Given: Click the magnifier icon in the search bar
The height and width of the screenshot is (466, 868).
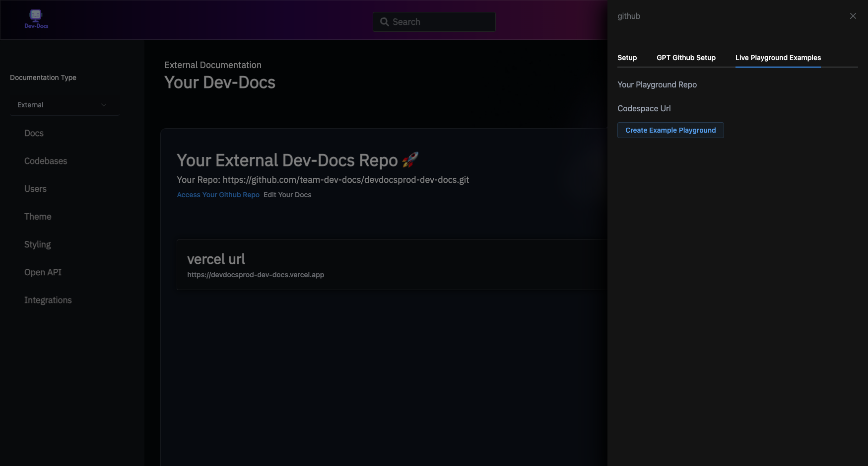Looking at the screenshot, I should coord(384,22).
